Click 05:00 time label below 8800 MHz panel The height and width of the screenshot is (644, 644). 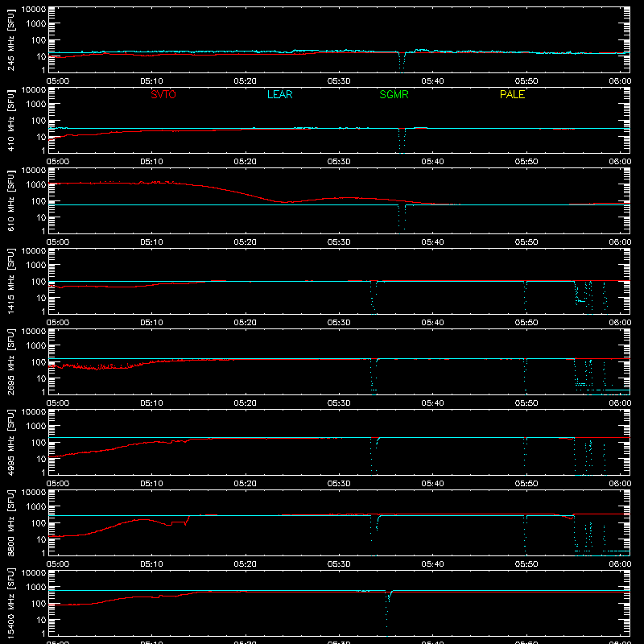point(58,564)
